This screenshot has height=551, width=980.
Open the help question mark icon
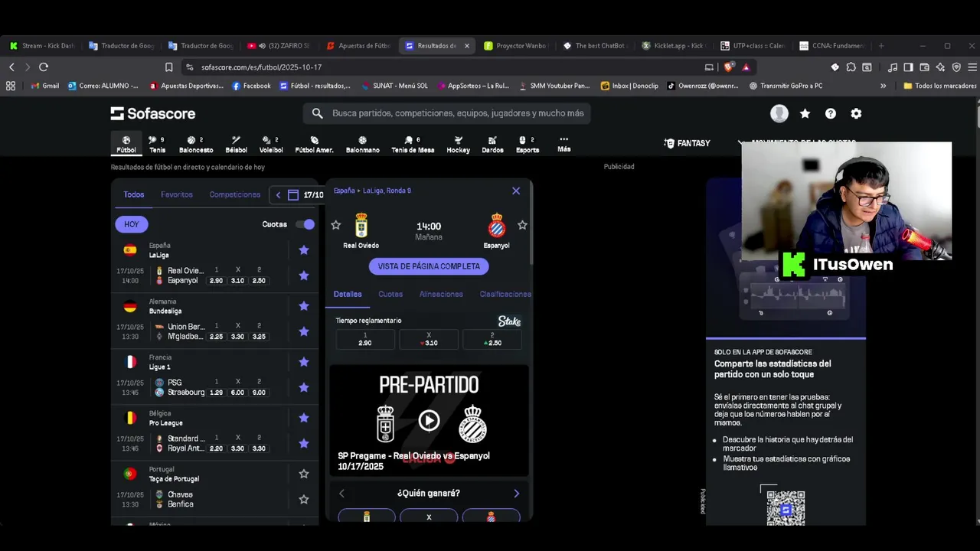tap(831, 113)
